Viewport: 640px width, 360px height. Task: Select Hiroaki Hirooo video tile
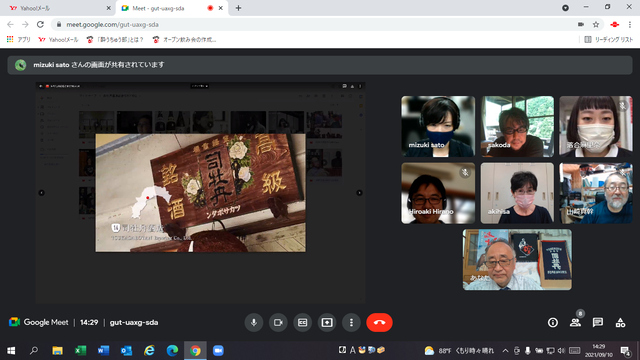[x=438, y=193]
